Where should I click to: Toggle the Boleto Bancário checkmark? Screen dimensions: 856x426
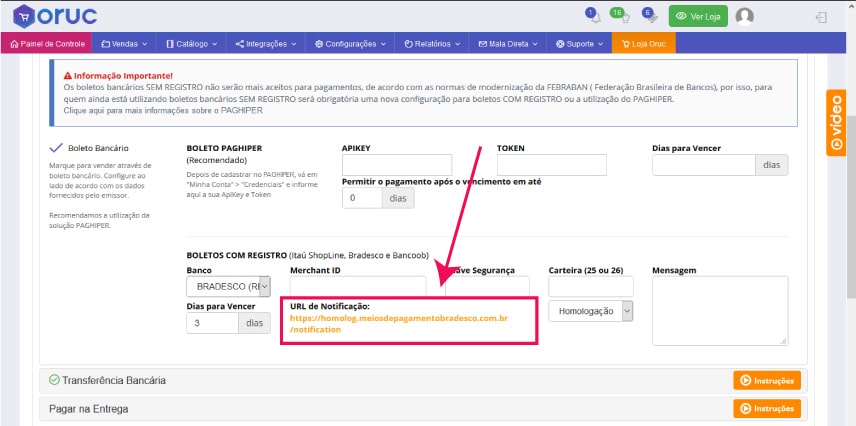tap(56, 147)
